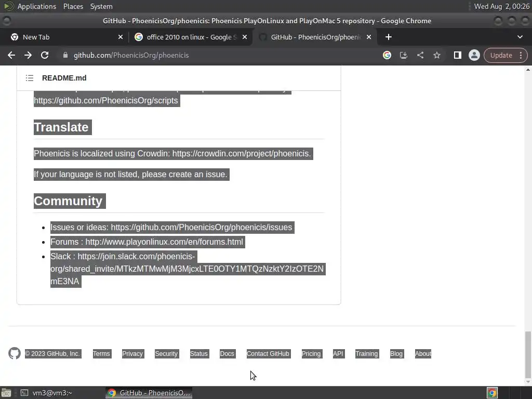
Task: Click the Google search icon in address bar
Action: (x=387, y=55)
